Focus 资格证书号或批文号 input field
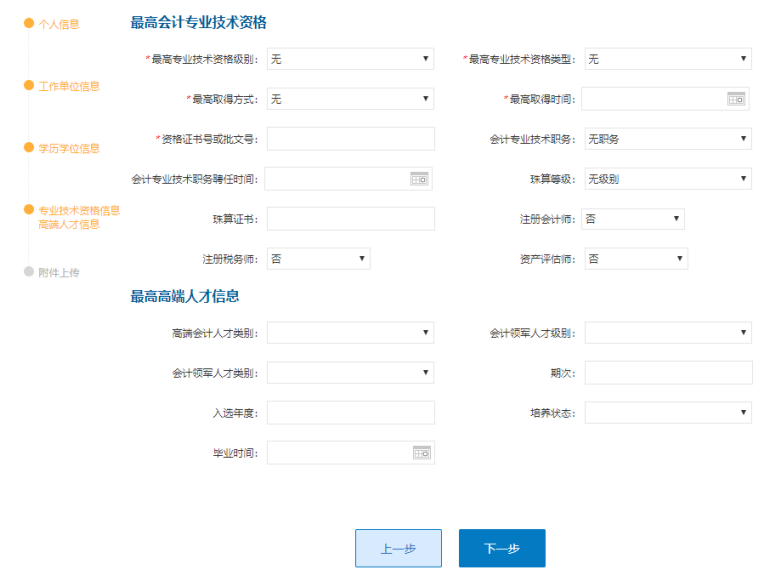Screen dimensions: 775x575 (350, 139)
